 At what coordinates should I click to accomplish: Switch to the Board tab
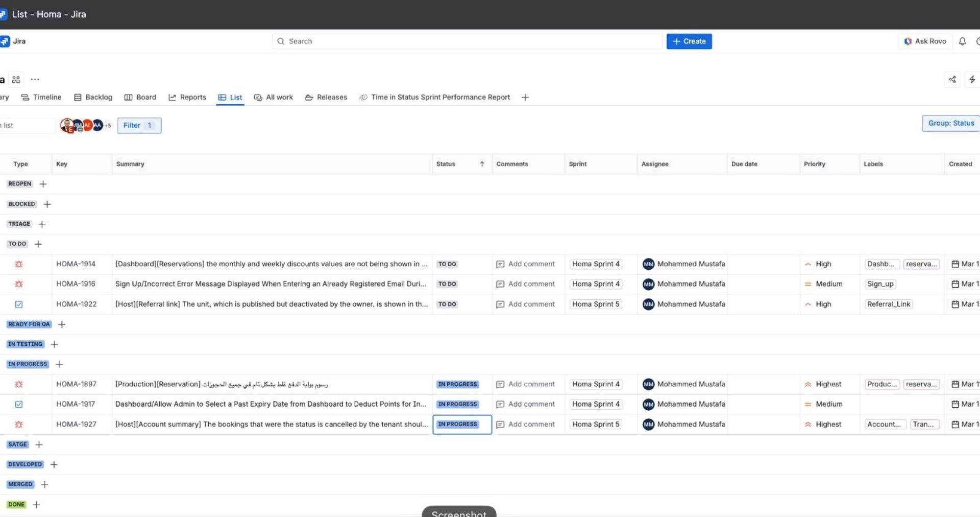[140, 97]
